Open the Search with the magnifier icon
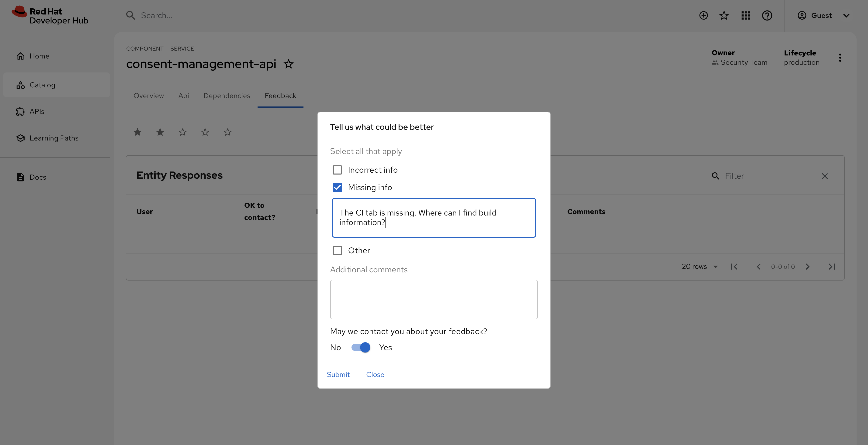The height and width of the screenshot is (445, 868). [x=131, y=15]
